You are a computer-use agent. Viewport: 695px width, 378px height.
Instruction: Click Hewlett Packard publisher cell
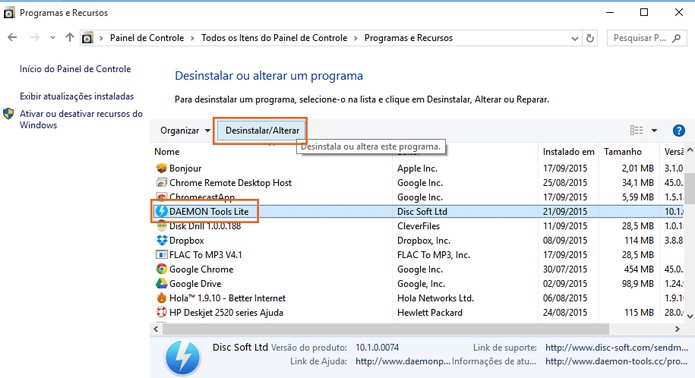click(429, 312)
